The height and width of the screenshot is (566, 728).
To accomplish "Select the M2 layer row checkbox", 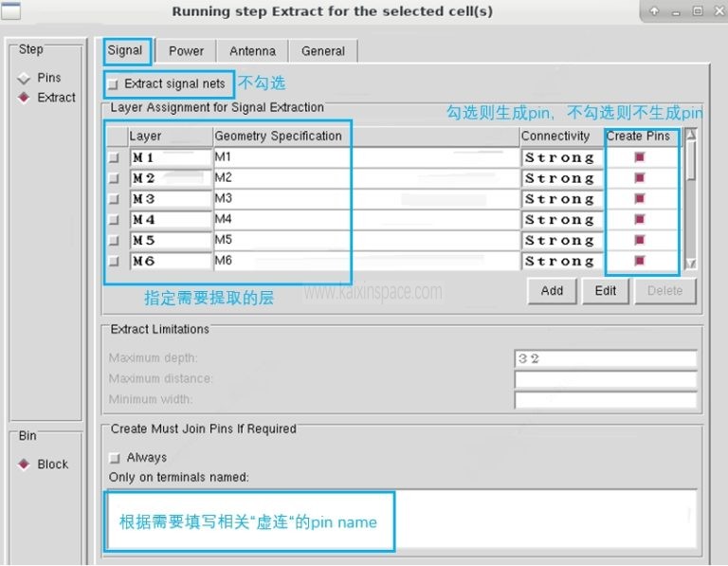I will (115, 178).
